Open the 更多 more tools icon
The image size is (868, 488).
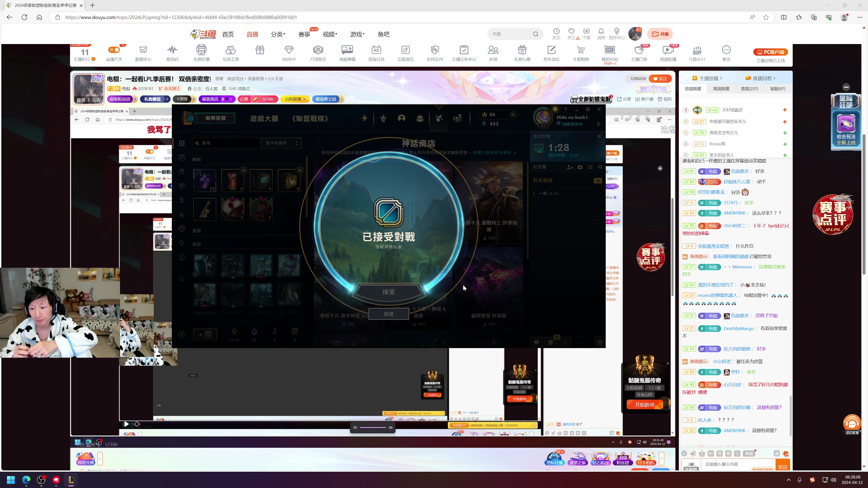(726, 54)
